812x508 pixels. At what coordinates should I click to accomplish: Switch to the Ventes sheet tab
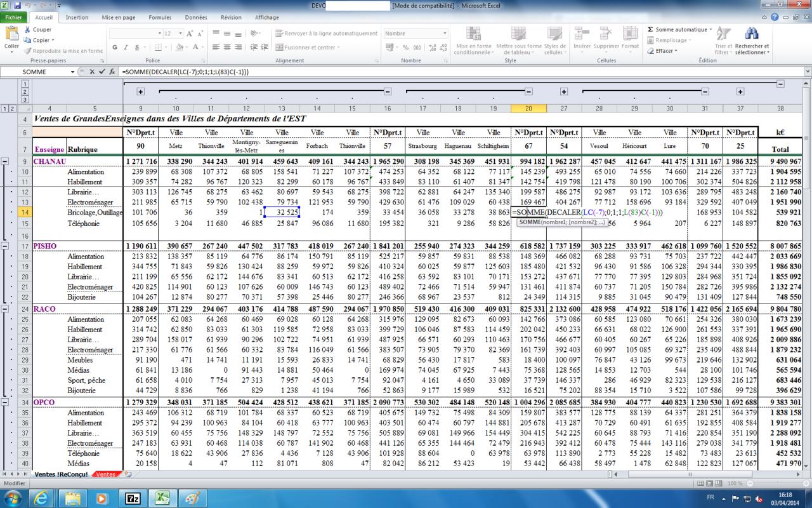[106, 474]
